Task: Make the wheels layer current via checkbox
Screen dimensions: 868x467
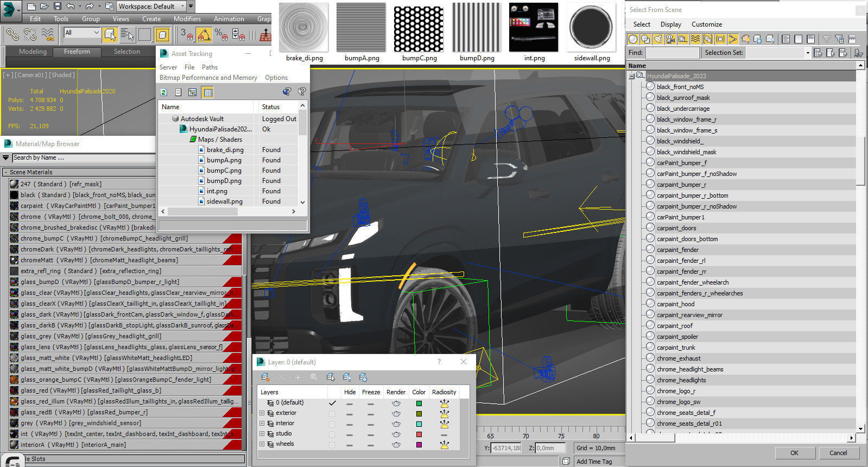Action: click(332, 445)
